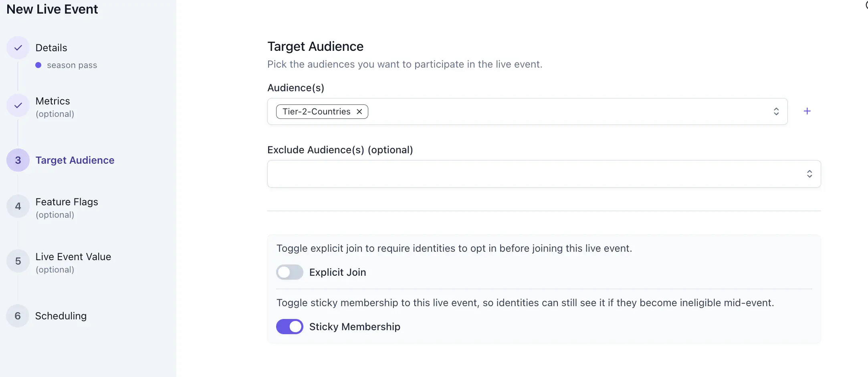Screen dimensions: 868x377
Task: Click the plus icon to add another audience
Action: pos(807,111)
